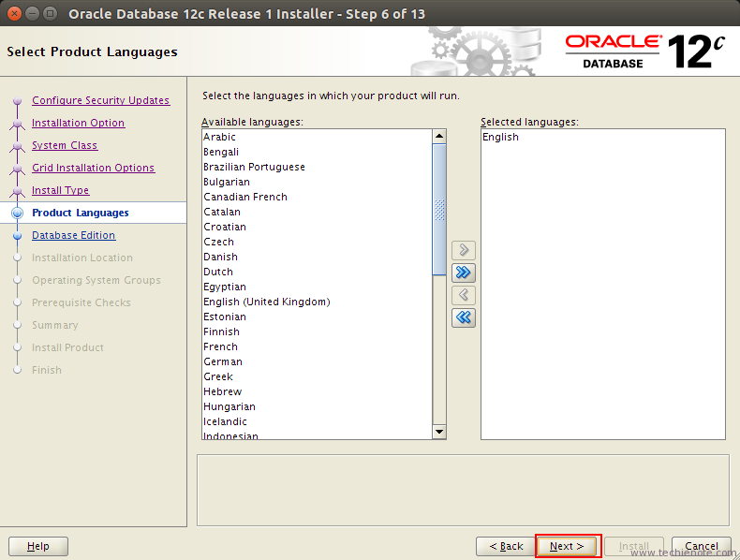Proceed with the Next button
The width and height of the screenshot is (740, 560).
point(568,546)
